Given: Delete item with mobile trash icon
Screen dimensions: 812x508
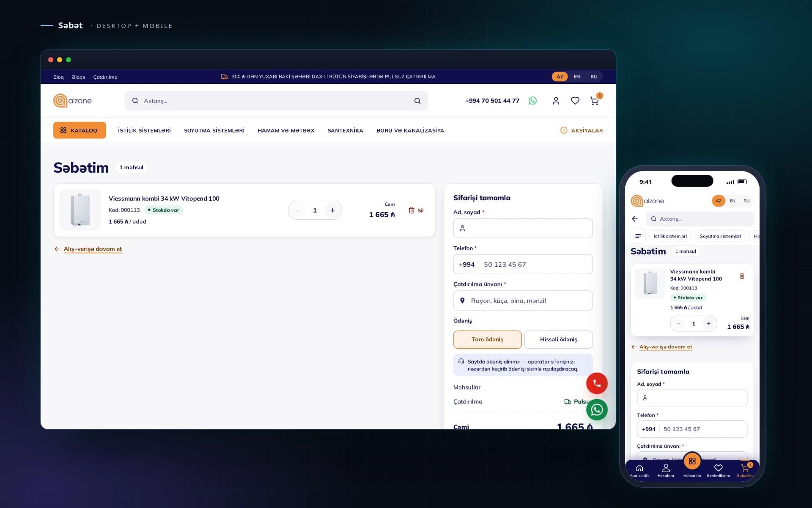Looking at the screenshot, I should 742,276.
